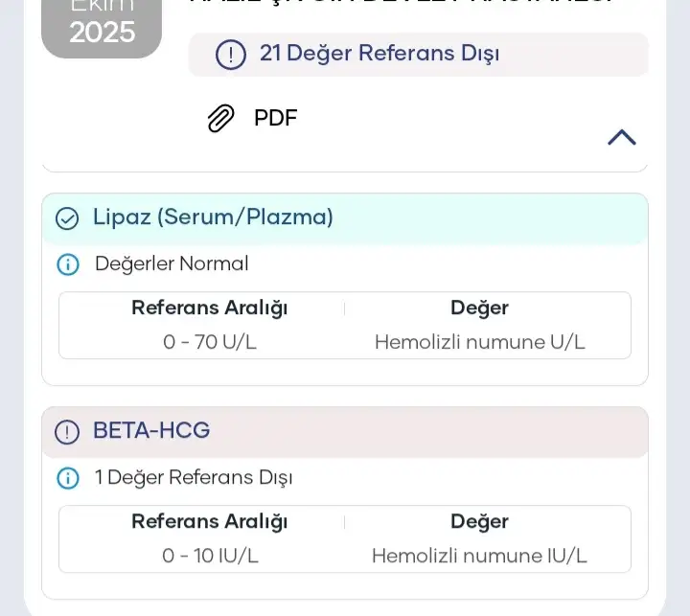
Task: Expand the Lipaz (Serum/Plazma) header title
Action: [x=213, y=217]
